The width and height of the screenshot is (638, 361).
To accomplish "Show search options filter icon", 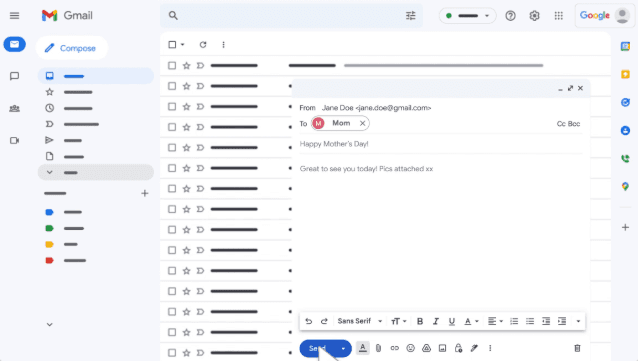I will tap(411, 15).
